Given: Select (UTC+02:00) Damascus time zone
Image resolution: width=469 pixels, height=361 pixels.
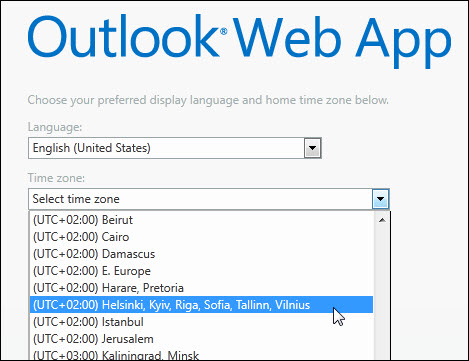Looking at the screenshot, I should click(x=201, y=254).
